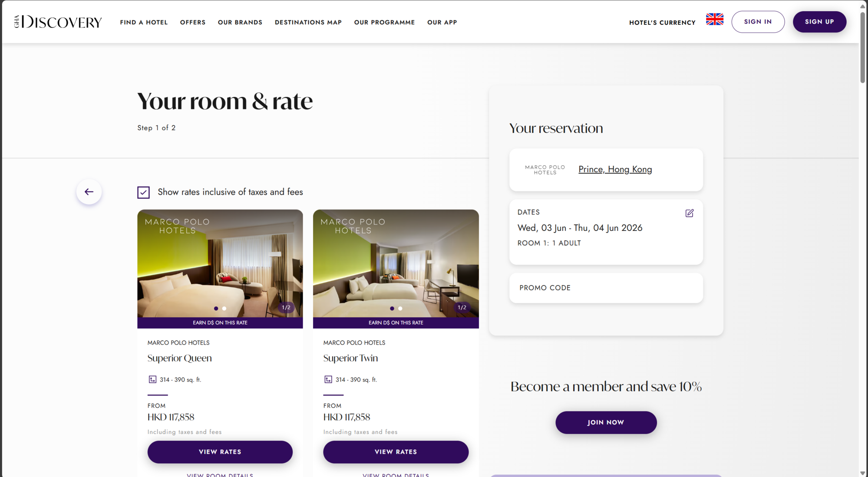868x477 pixels.
Task: Go to the Offers menu item
Action: pyautogui.click(x=193, y=22)
